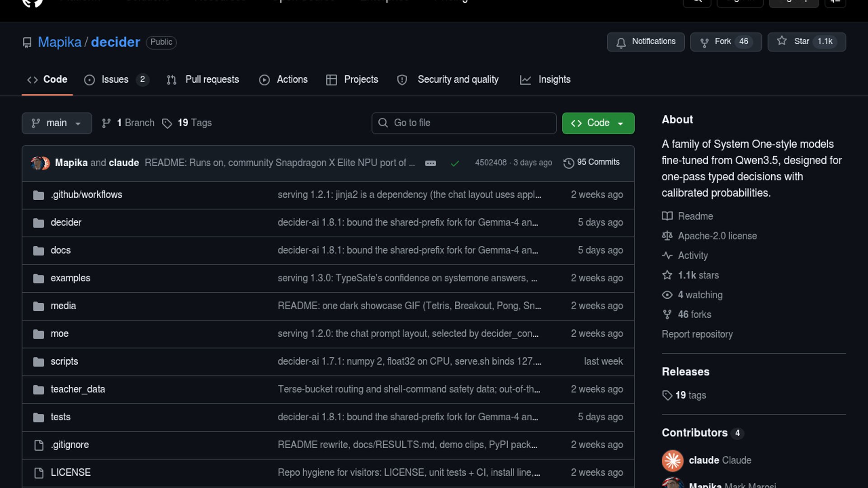The height and width of the screenshot is (488, 868).
Task: Click the folder icon beside tests
Action: click(x=38, y=418)
